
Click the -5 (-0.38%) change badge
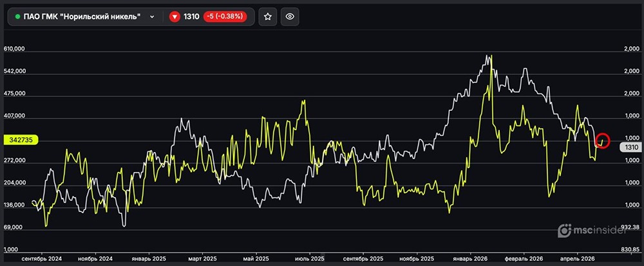[x=225, y=16]
